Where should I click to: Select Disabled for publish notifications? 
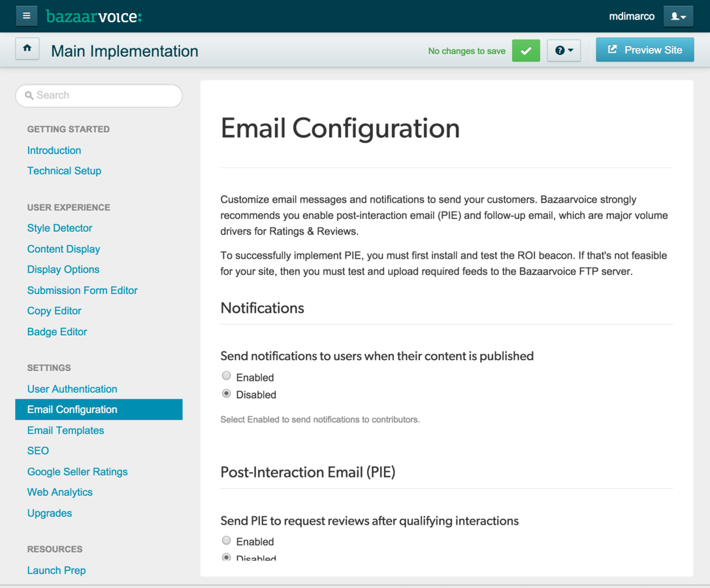click(x=227, y=394)
